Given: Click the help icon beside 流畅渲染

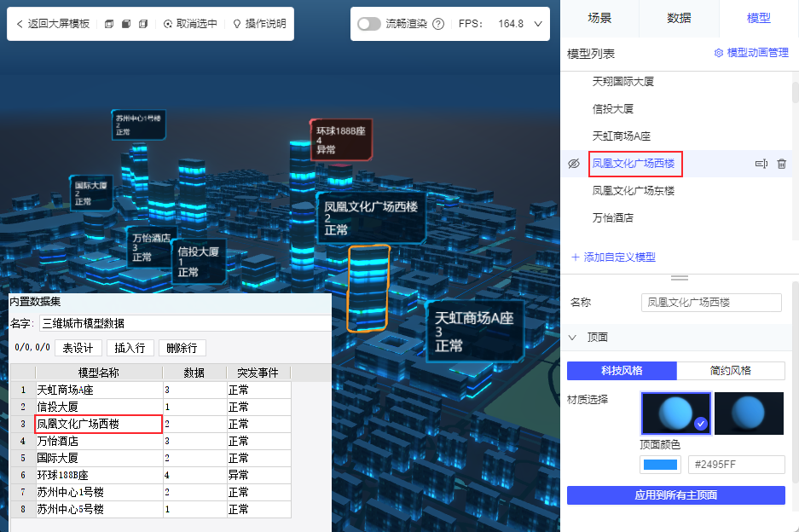Looking at the screenshot, I should 438,23.
